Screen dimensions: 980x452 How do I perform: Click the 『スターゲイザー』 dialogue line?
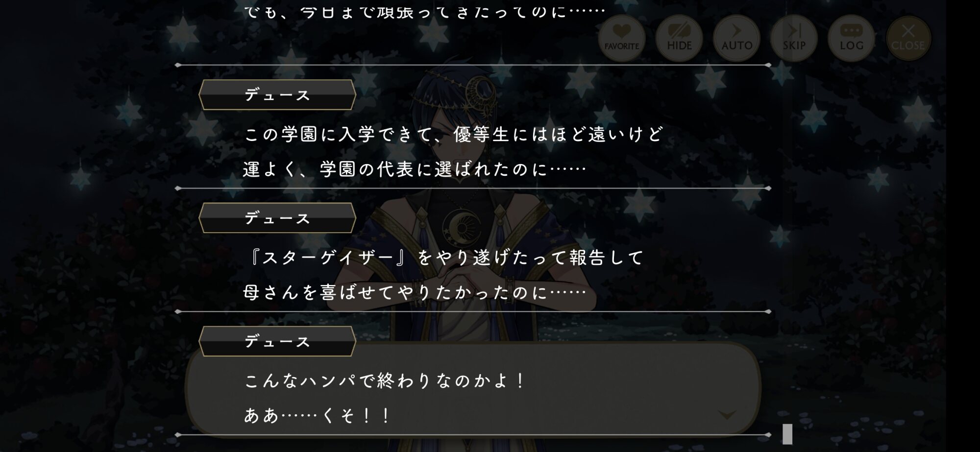[x=444, y=258]
